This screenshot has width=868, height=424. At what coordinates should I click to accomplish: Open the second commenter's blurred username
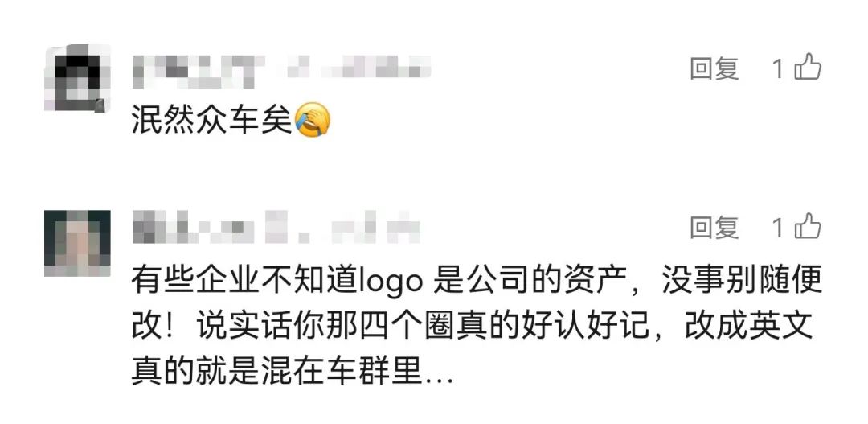(x=201, y=227)
